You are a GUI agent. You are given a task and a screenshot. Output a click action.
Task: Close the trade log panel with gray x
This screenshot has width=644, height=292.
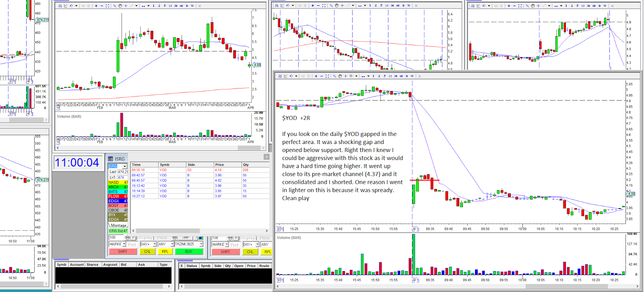click(x=266, y=157)
